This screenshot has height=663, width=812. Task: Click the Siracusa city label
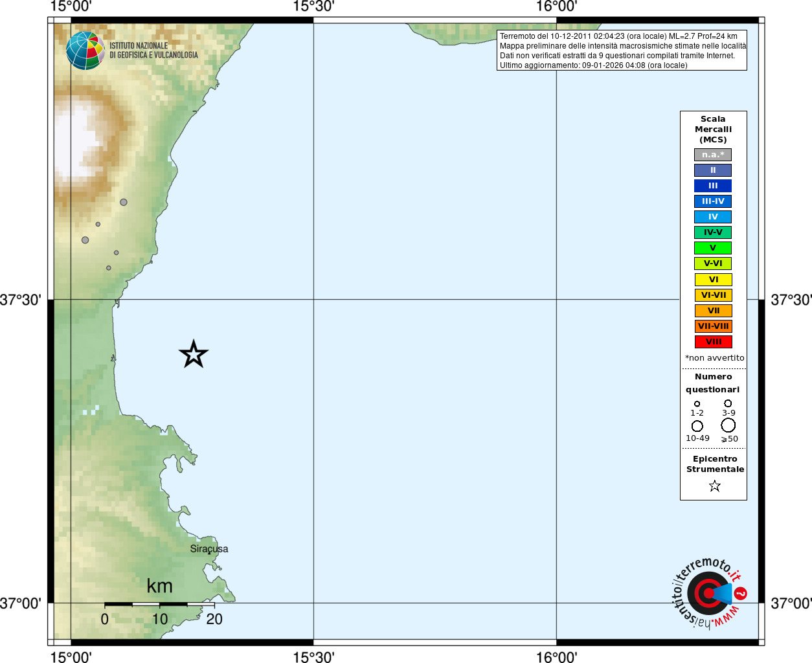click(209, 548)
